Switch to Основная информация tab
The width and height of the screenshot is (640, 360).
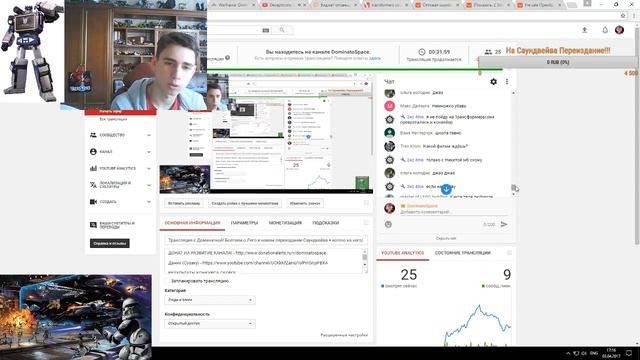click(x=192, y=223)
